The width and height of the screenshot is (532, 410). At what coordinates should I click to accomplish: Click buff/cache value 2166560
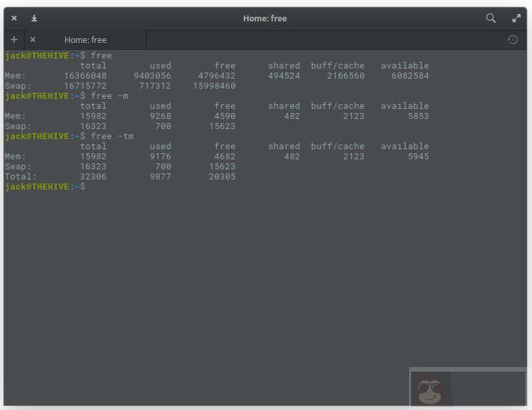(346, 76)
